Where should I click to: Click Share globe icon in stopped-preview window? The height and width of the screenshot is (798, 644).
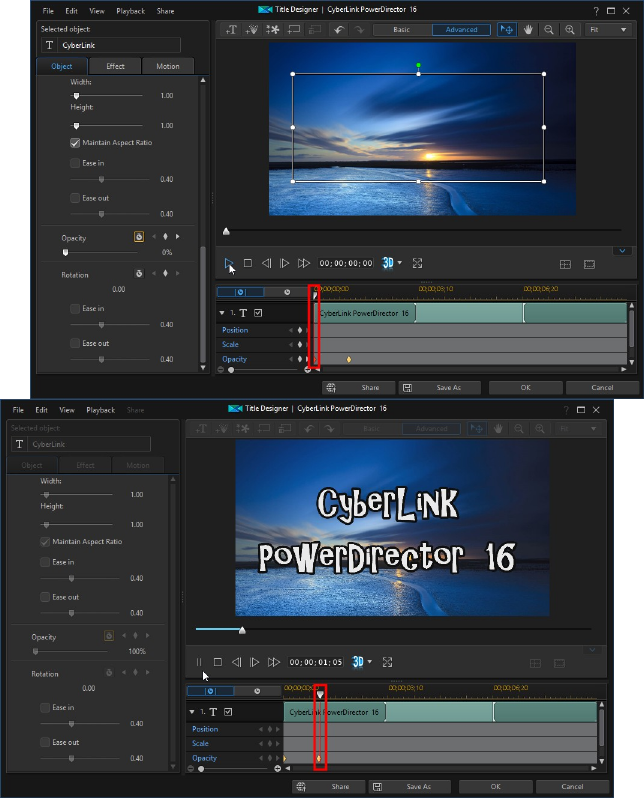[331, 388]
